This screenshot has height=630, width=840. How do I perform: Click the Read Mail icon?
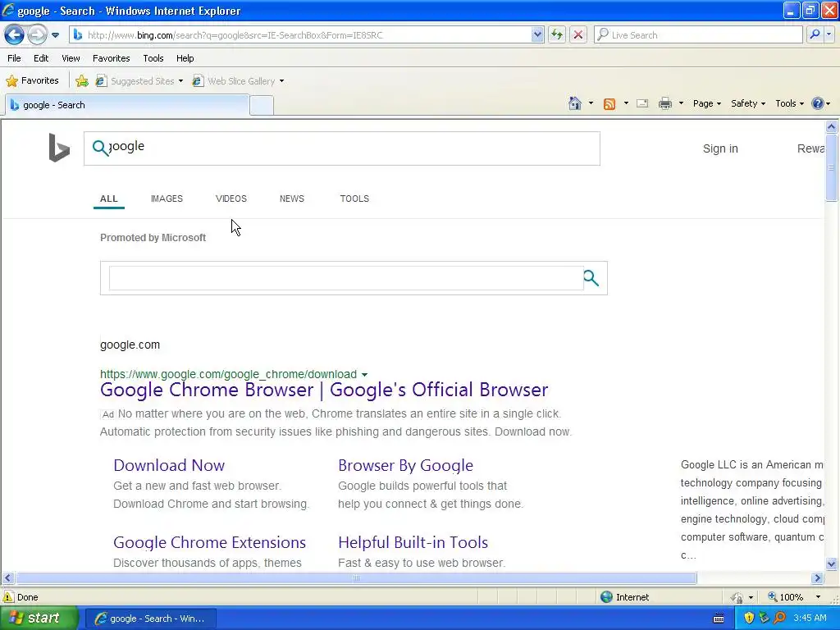[x=642, y=103]
